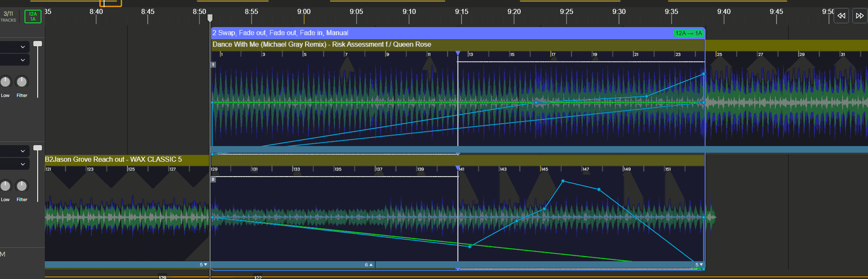Click bar number 9 on the top track
Screen dimensions: 868x279
pos(388,54)
